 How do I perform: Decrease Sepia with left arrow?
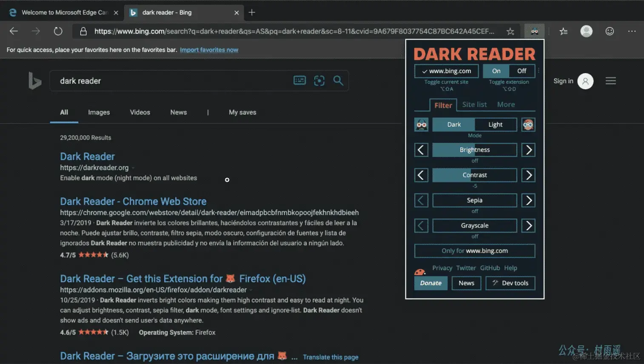[421, 200]
